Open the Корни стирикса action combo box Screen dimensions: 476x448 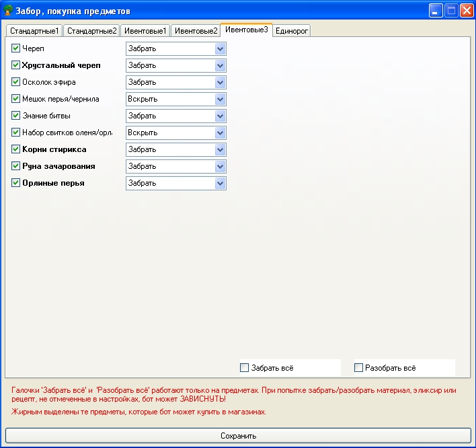[x=220, y=149]
